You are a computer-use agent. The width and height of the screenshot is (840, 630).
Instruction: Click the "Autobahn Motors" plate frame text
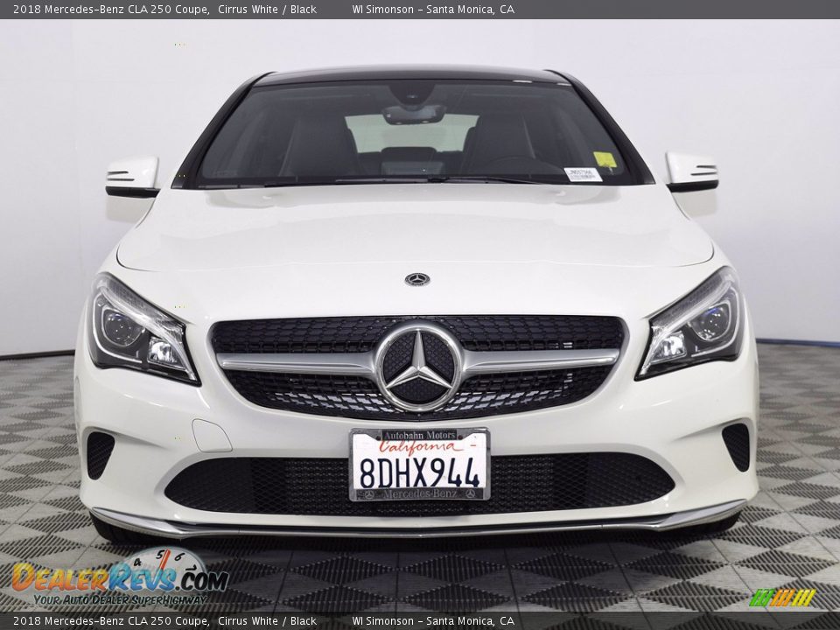pos(419,435)
